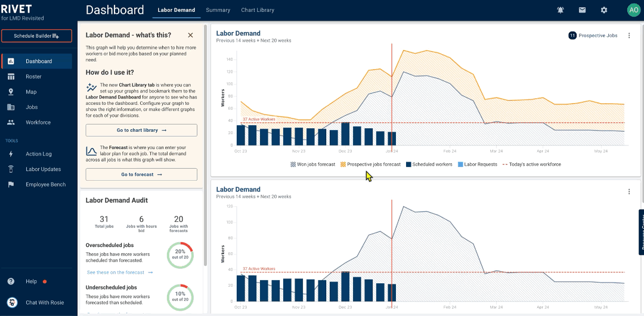
Task: Close the Labor Demand what's this panel
Action: [x=190, y=35]
